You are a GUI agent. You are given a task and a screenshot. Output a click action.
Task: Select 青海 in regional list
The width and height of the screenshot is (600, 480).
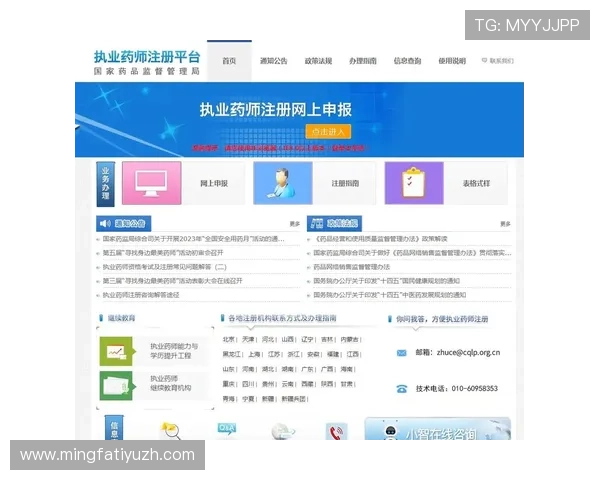click(x=228, y=399)
